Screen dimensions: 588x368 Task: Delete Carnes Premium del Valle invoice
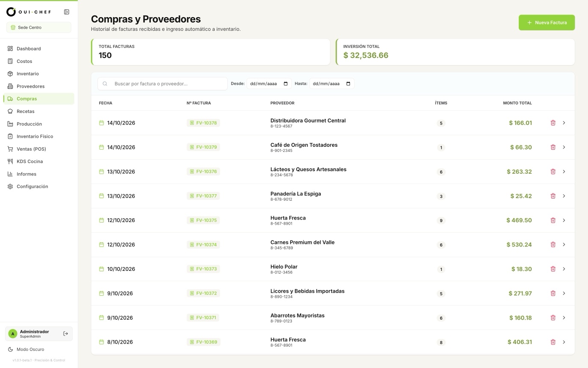coord(553,245)
